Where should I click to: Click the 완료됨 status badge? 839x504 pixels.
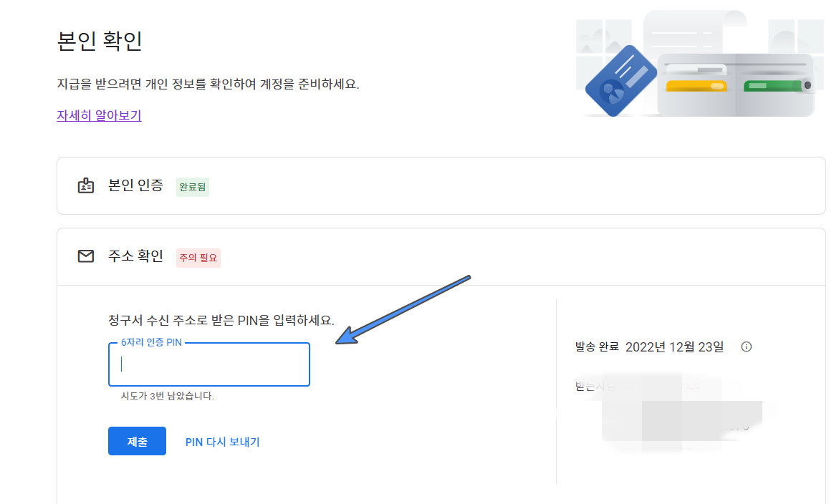(x=191, y=186)
